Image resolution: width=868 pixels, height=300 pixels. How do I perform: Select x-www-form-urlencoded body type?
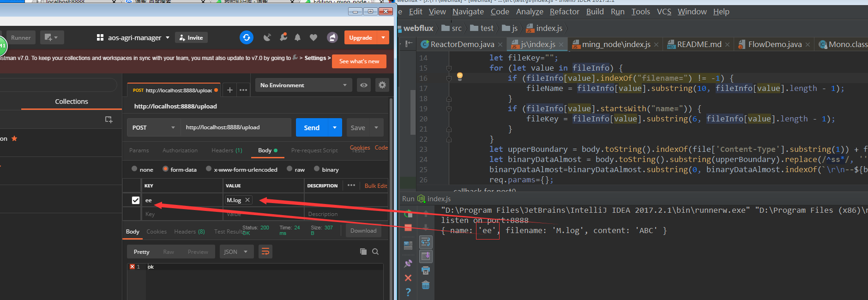209,169
